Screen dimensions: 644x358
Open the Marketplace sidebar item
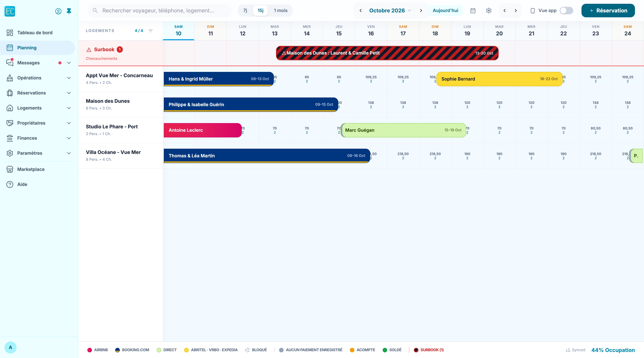coord(37,169)
